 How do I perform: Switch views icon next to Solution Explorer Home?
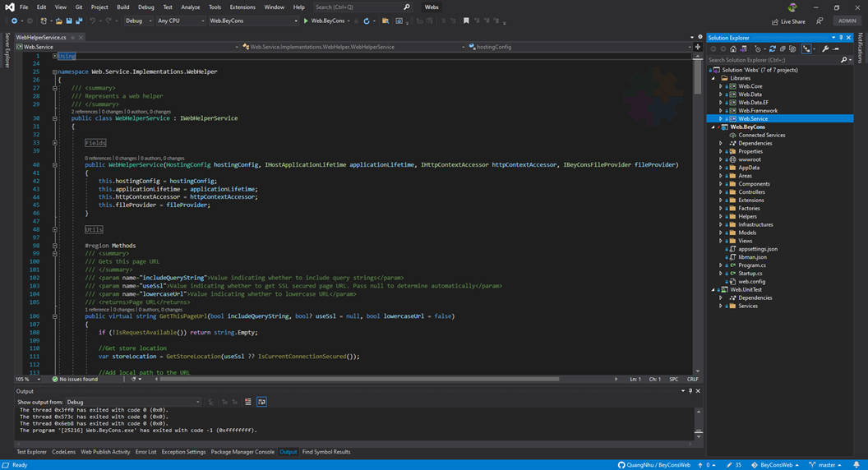[743, 49]
